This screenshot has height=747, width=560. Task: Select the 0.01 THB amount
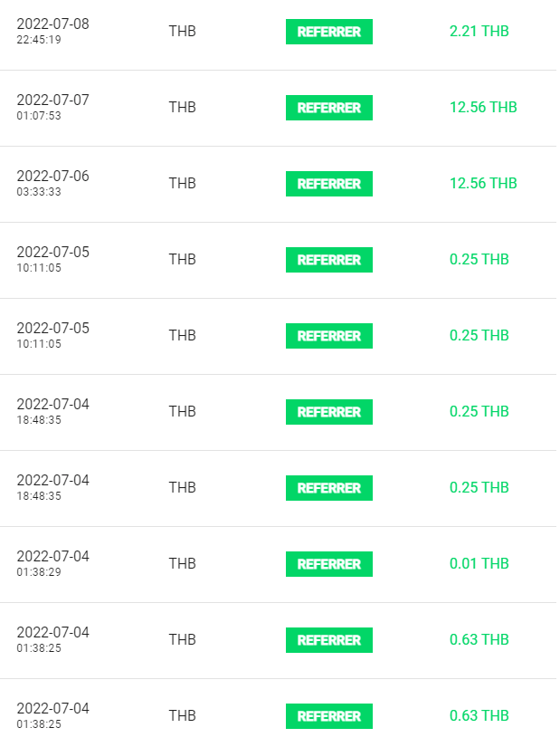pyautogui.click(x=479, y=563)
